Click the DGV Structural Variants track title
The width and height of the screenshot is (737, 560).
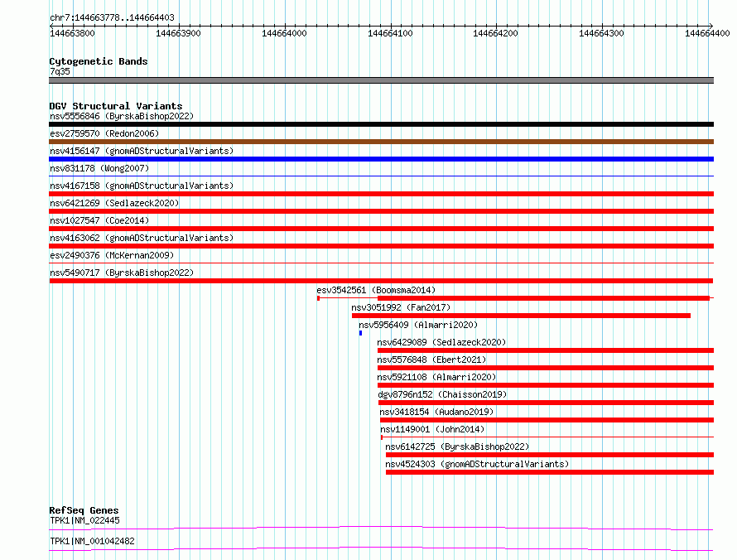116,106
